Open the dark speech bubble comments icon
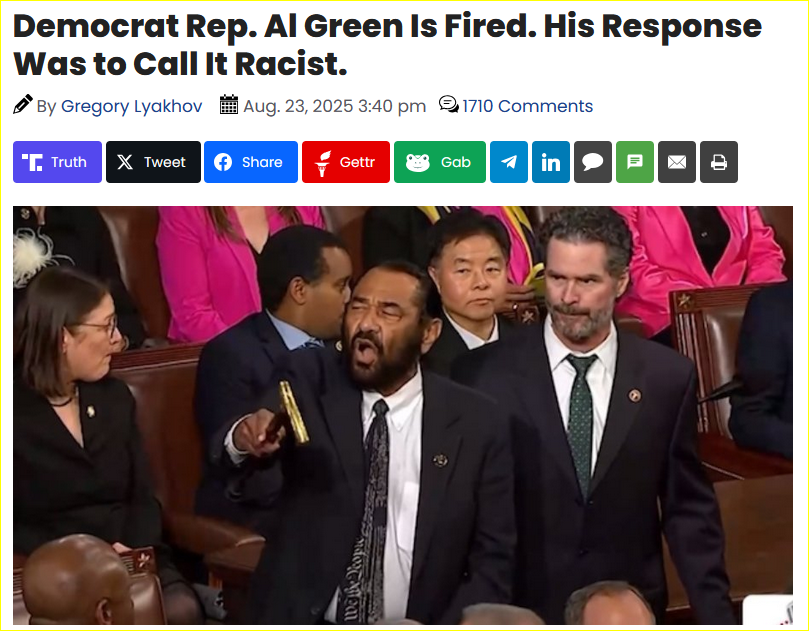The width and height of the screenshot is (809, 631). 593,162
